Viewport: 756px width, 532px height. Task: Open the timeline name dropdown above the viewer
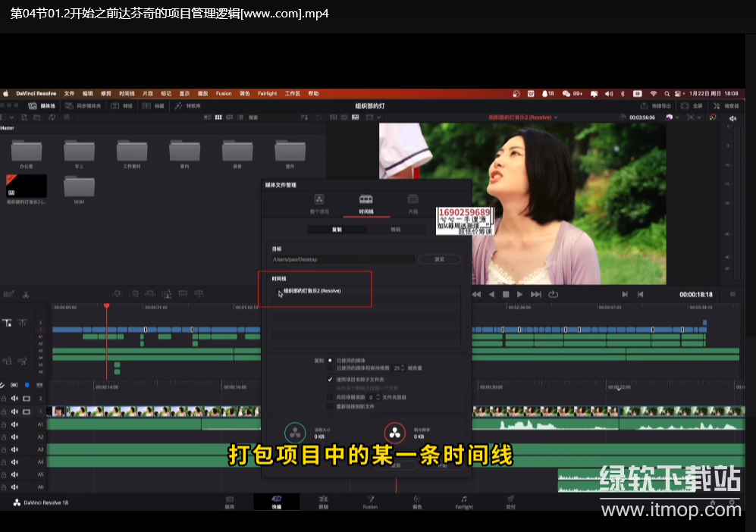[x=523, y=118]
